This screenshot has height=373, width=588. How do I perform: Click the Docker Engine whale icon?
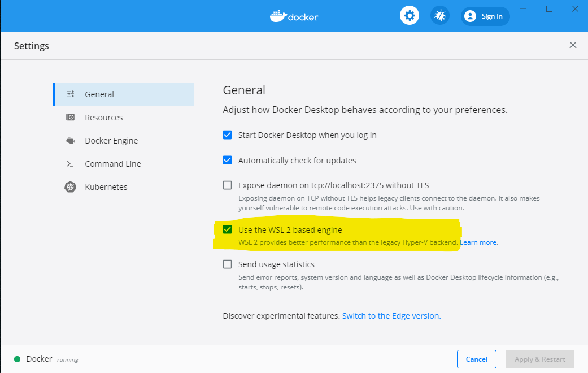pyautogui.click(x=70, y=141)
